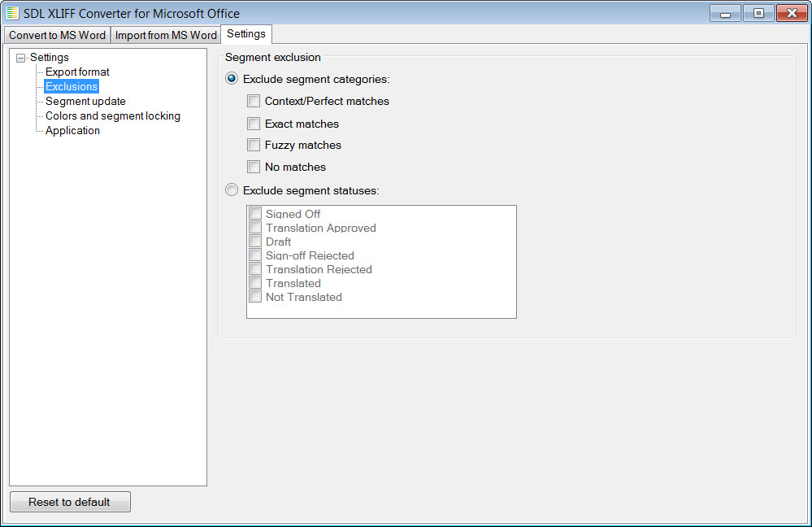Image resolution: width=812 pixels, height=527 pixels.
Task: Minimize the converter window
Action: [725, 13]
